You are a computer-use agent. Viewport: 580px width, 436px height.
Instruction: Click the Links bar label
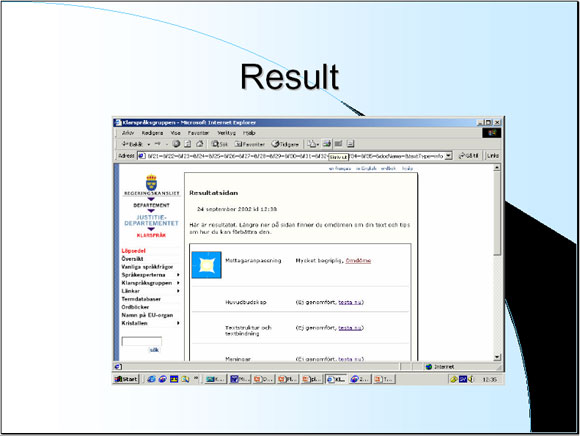point(493,156)
